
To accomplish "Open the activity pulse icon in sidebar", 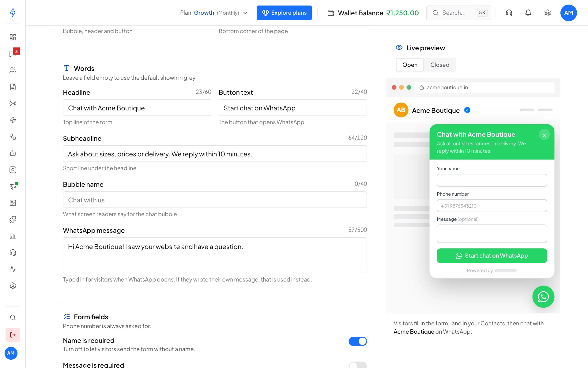I will point(13,269).
